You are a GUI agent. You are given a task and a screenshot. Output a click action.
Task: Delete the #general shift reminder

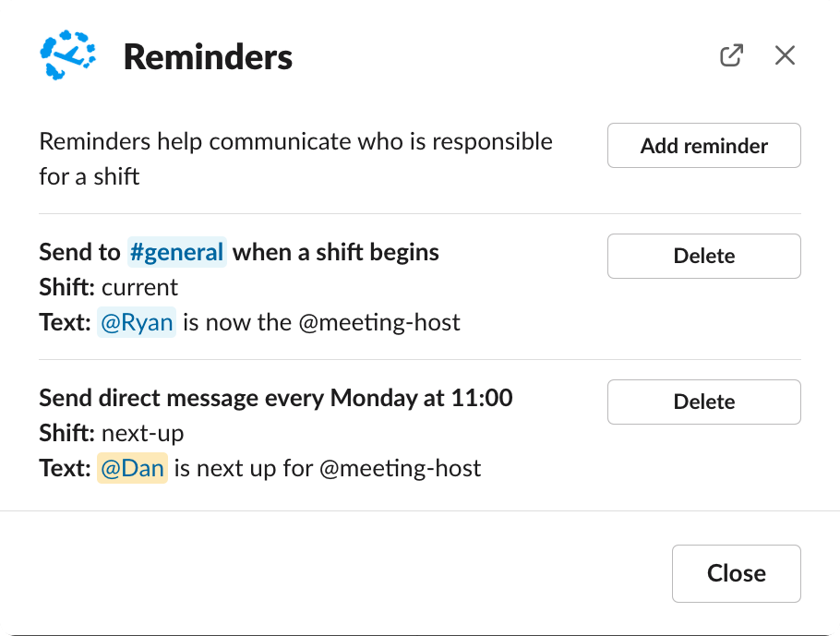tap(703, 256)
